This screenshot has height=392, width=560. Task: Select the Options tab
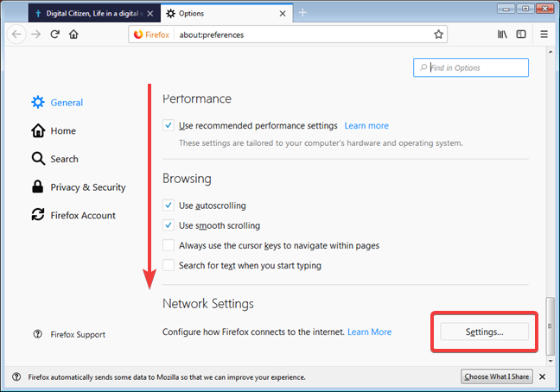point(226,14)
